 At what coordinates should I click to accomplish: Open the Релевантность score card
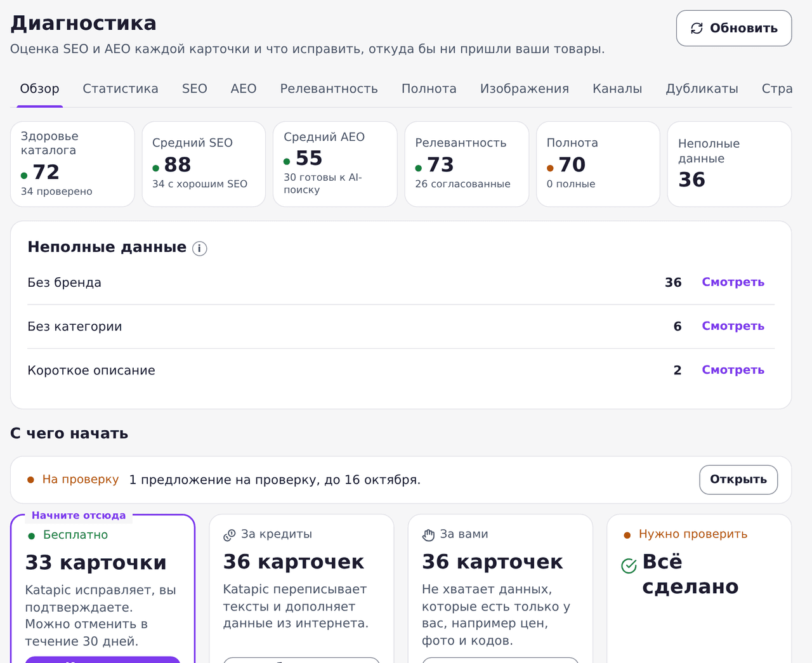[x=467, y=164]
